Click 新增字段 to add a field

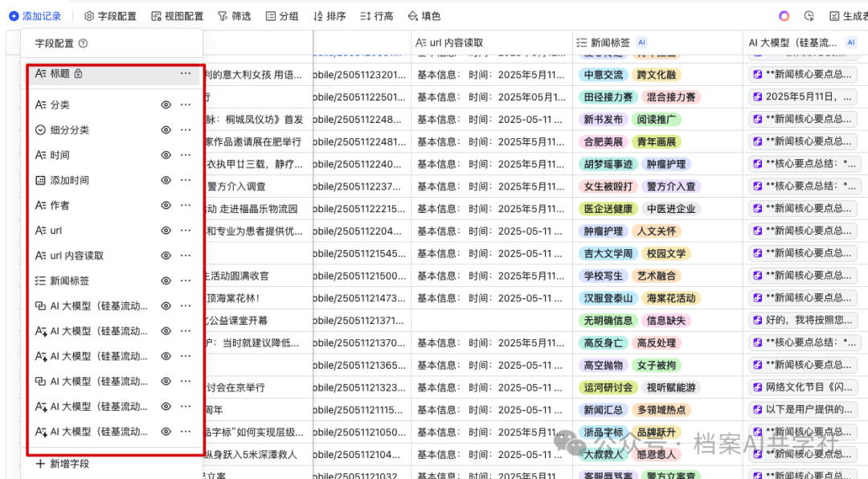pyautogui.click(x=62, y=464)
